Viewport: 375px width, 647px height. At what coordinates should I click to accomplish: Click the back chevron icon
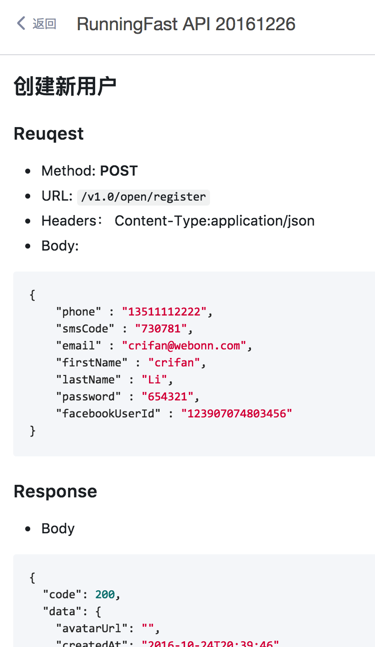pos(21,23)
